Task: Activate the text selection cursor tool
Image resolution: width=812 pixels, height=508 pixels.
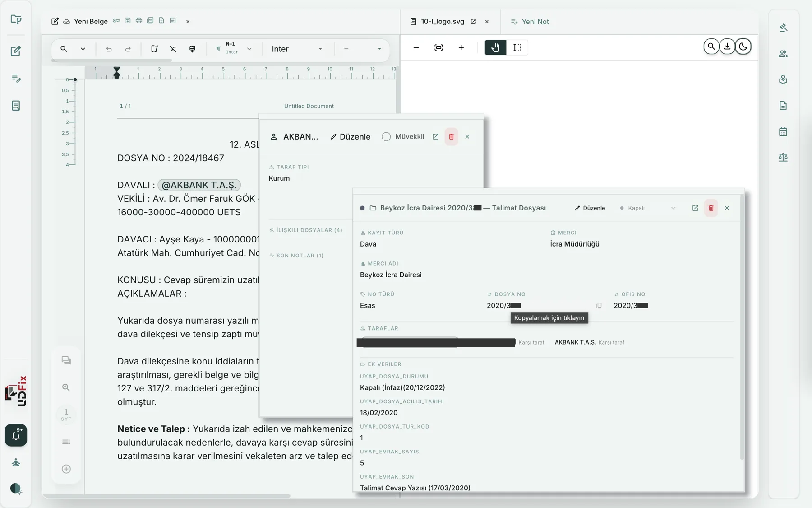Action: coord(517,47)
